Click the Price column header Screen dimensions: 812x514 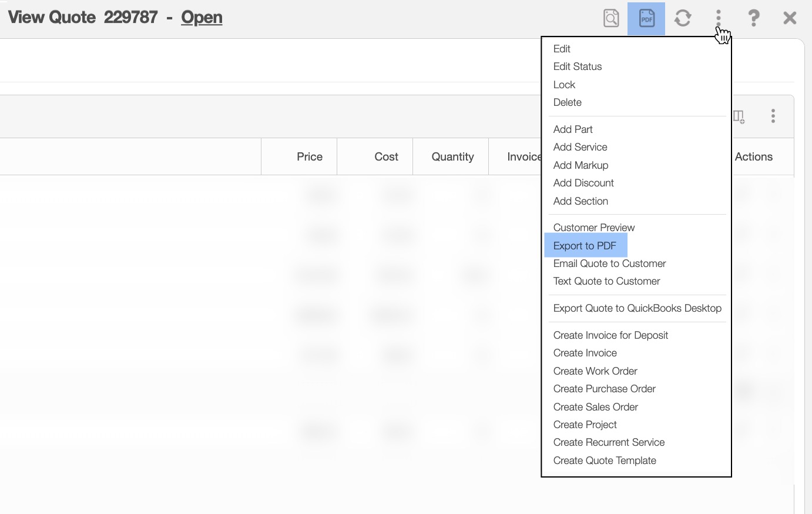pyautogui.click(x=309, y=157)
